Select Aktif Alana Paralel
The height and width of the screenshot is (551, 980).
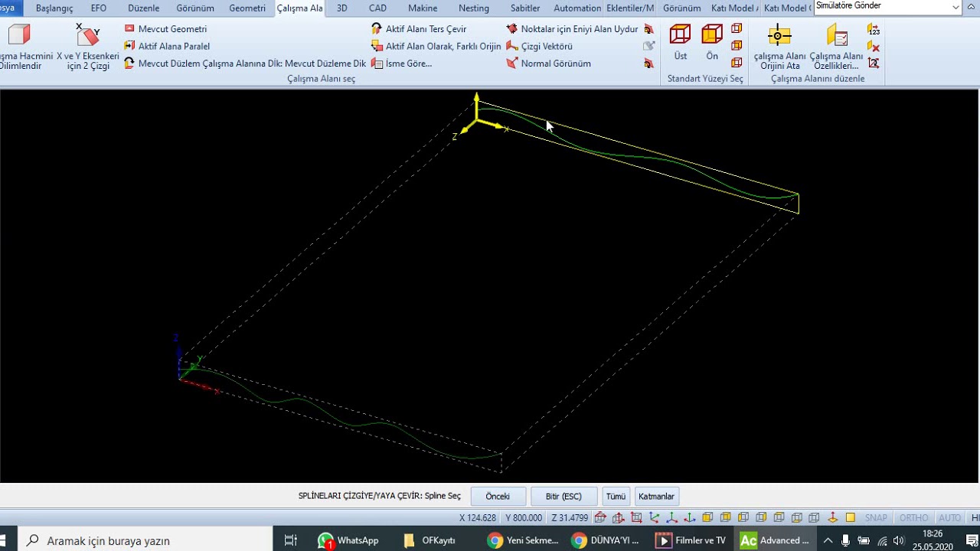tap(167, 46)
